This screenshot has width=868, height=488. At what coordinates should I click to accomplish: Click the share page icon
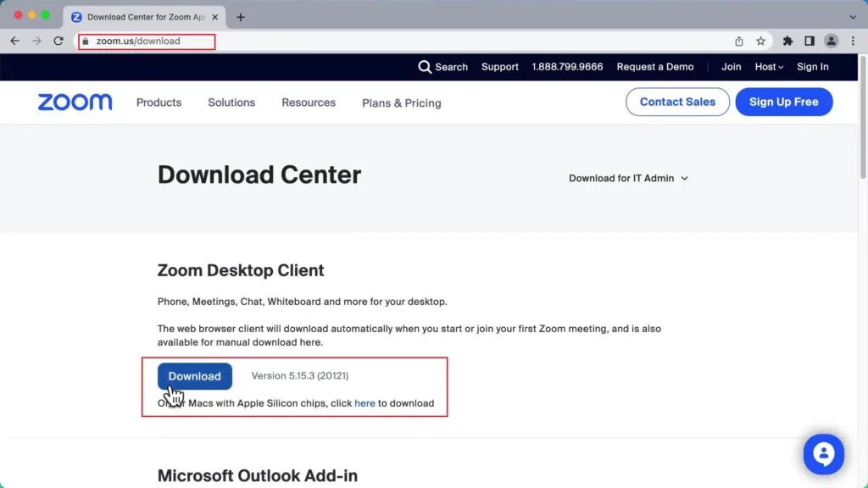coord(739,41)
